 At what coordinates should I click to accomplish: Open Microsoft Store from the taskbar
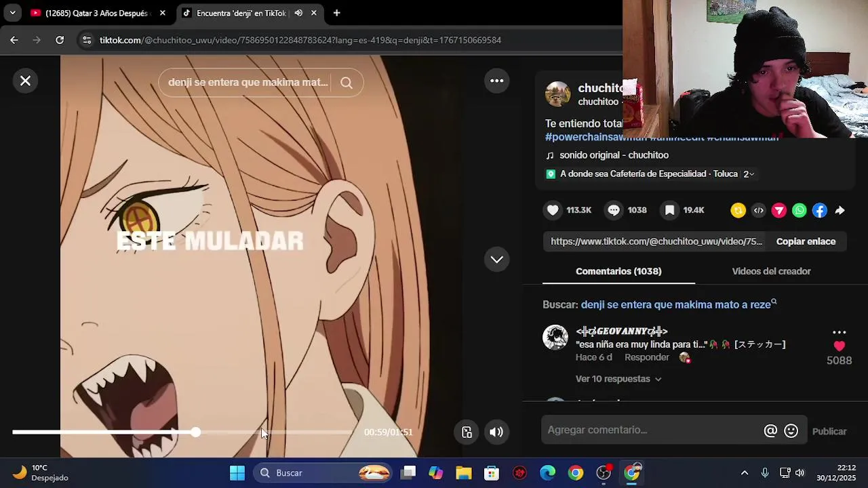492,473
